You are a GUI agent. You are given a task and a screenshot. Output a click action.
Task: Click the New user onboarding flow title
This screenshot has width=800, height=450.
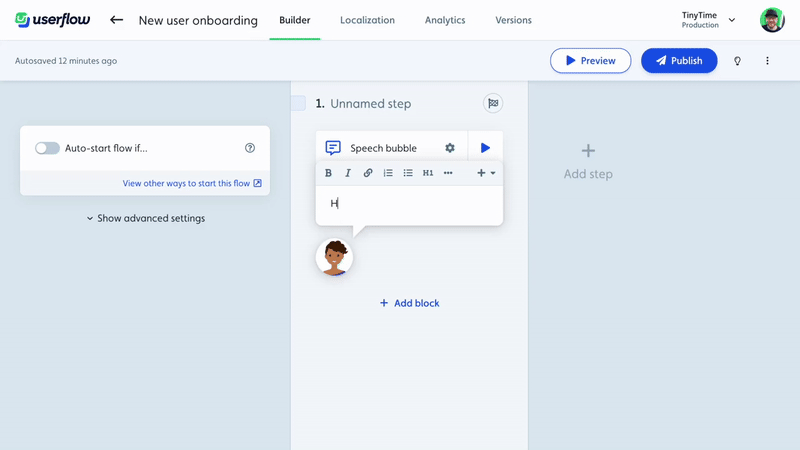(x=198, y=20)
